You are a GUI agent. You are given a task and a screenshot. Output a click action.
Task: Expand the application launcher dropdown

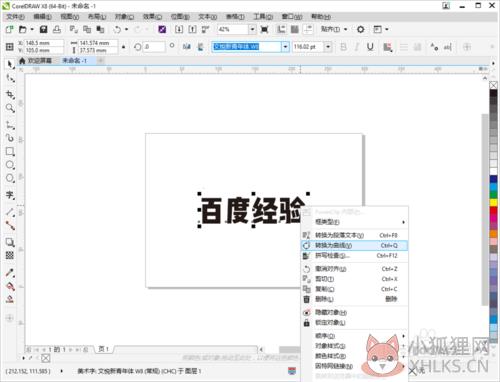click(x=387, y=29)
